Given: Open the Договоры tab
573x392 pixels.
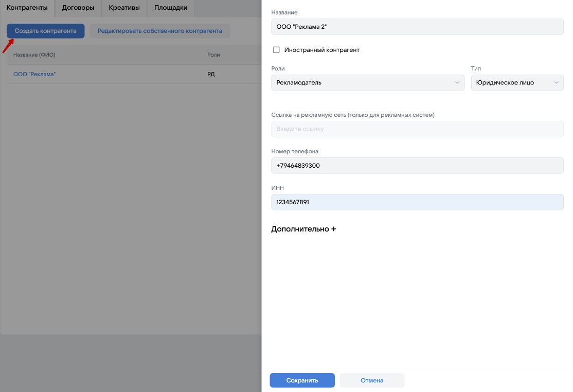Looking at the screenshot, I should (78, 8).
